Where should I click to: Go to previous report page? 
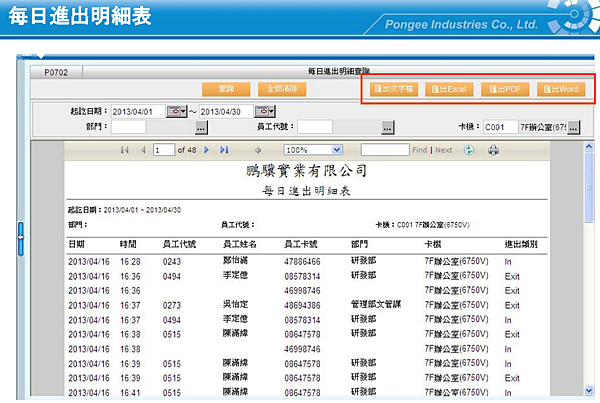(x=143, y=150)
